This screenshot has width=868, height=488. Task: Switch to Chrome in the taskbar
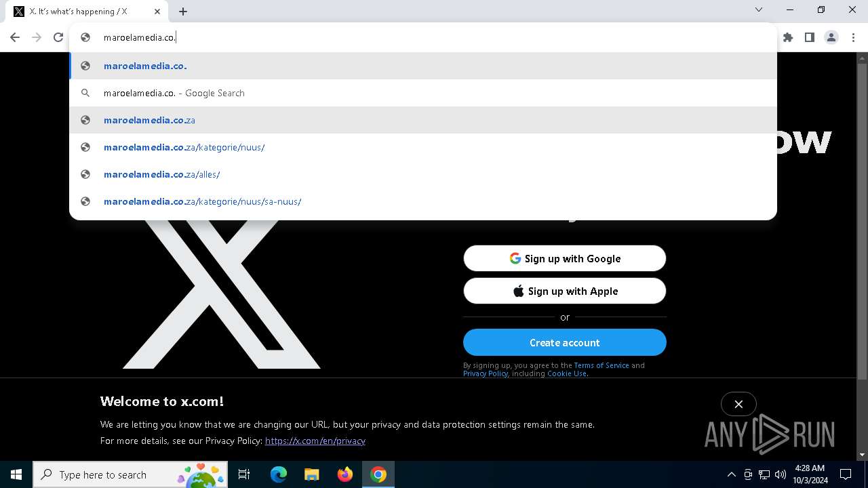(378, 474)
